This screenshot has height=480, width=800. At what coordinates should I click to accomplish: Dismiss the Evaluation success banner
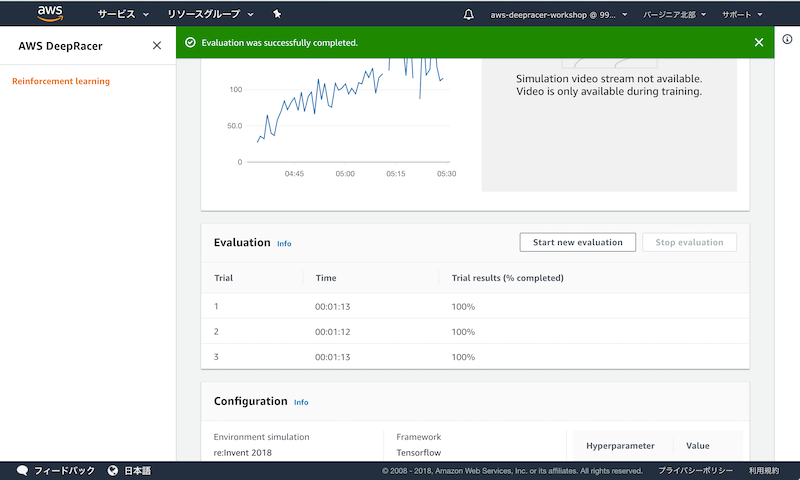coord(759,42)
